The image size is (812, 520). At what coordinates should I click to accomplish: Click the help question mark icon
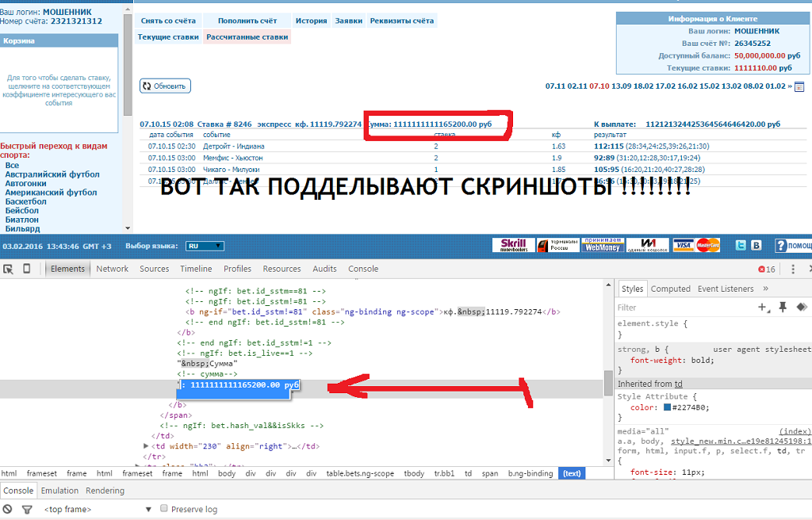coord(781,246)
